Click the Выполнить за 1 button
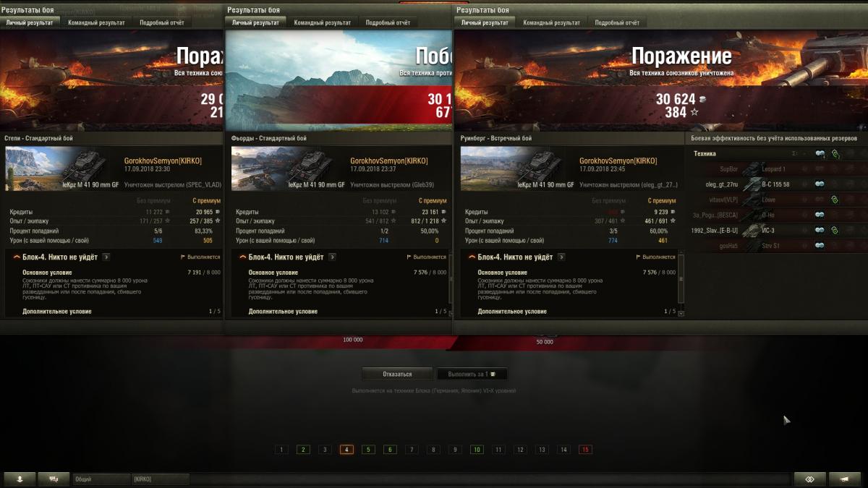 (472, 374)
